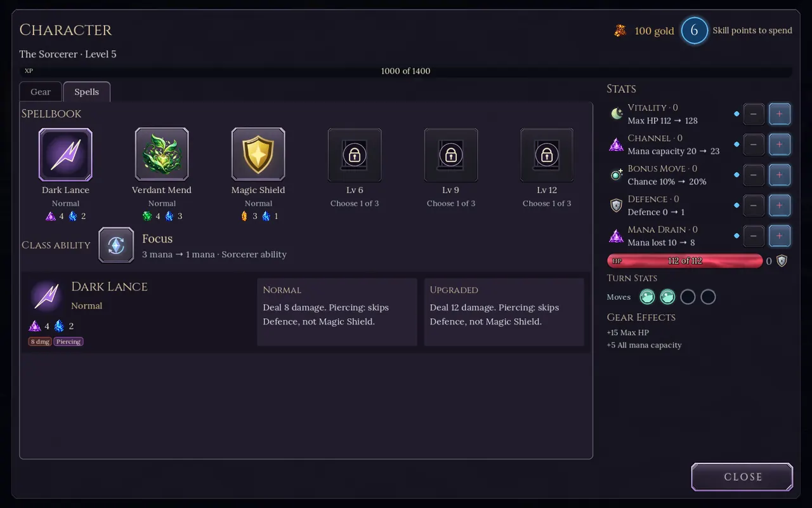Image resolution: width=812 pixels, height=508 pixels.
Task: Click the "+5 All mana capacity" gear effect
Action: [645, 345]
